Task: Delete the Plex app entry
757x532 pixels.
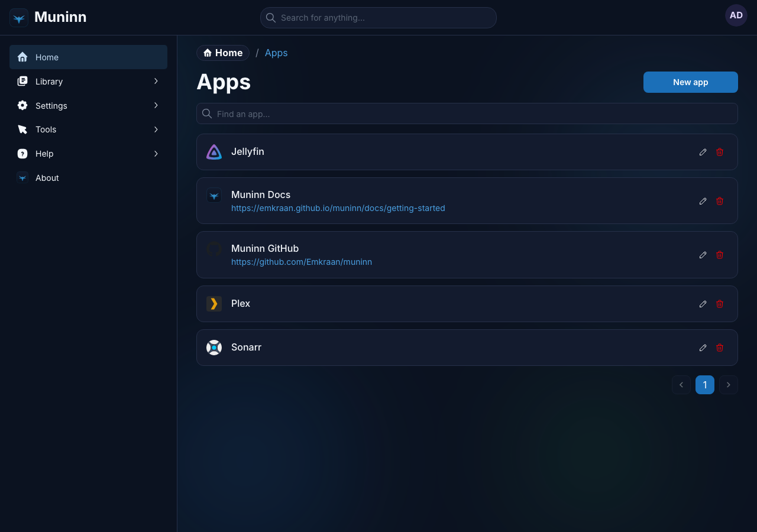Action: 720,304
